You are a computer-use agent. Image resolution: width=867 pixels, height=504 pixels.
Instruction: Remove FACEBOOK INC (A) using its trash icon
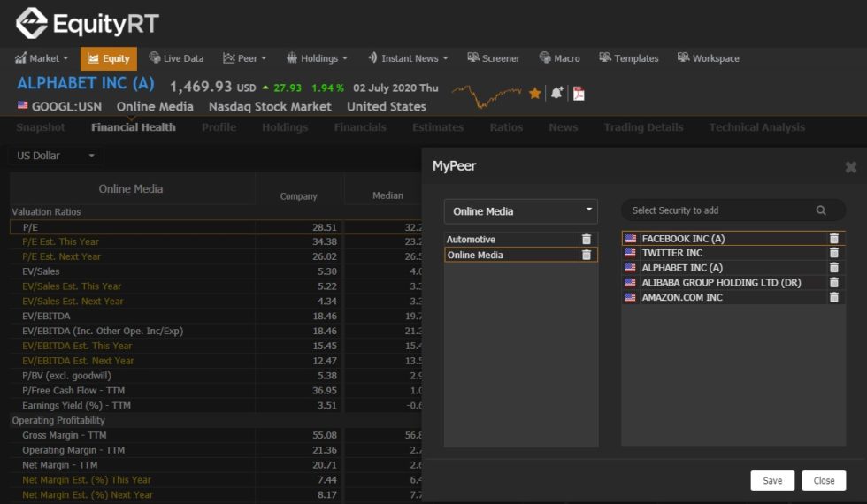(x=833, y=239)
